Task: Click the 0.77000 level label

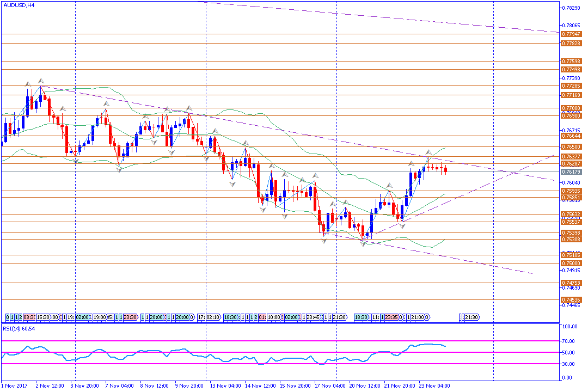Action: pos(571,108)
